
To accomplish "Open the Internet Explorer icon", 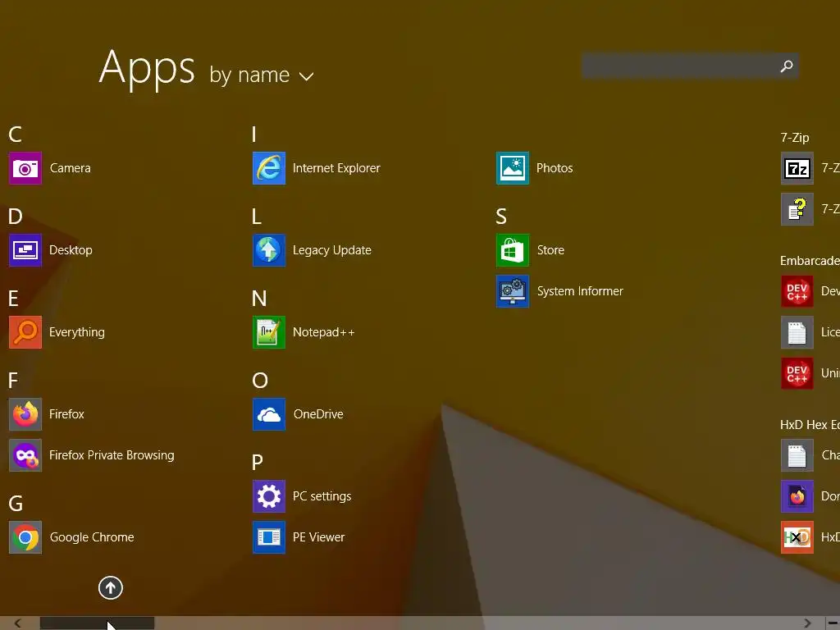I will pos(269,168).
